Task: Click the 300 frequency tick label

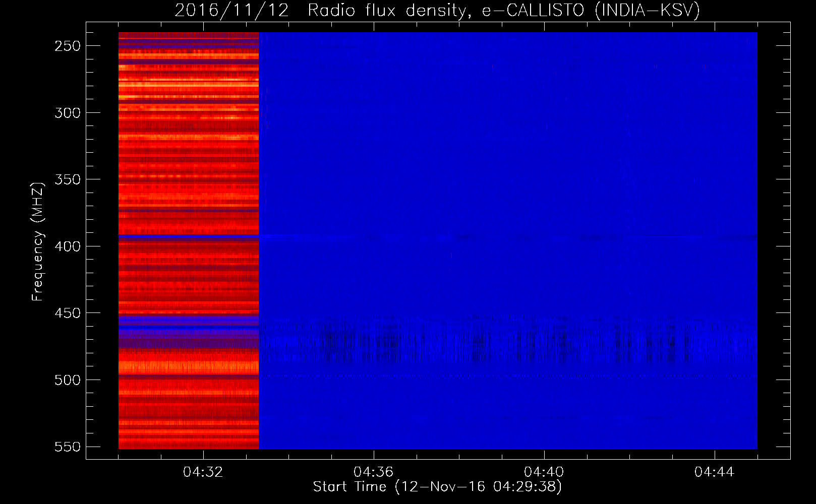Action: 68,113
